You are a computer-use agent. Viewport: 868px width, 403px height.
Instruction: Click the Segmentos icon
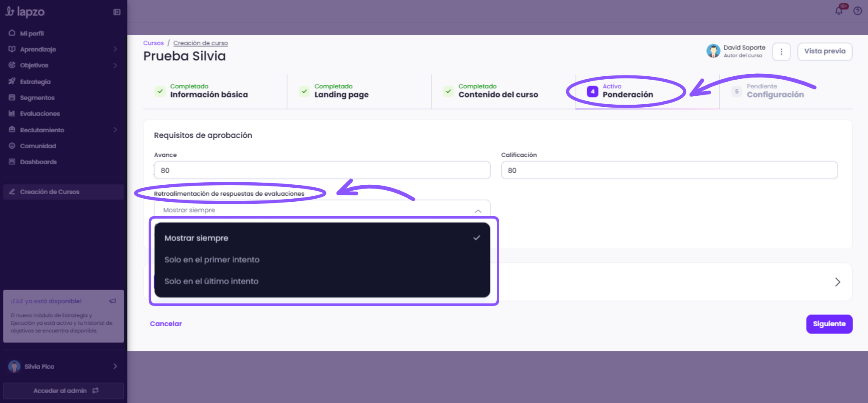tap(12, 97)
